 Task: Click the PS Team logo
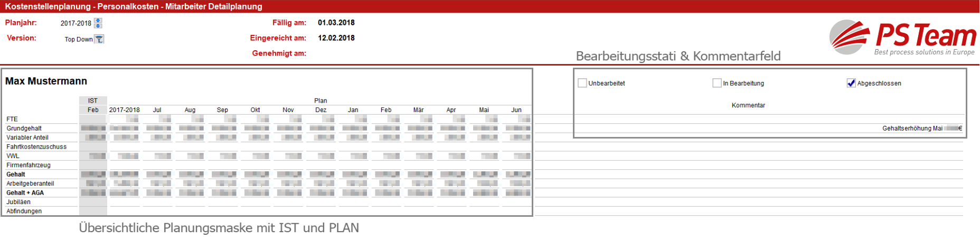pyautogui.click(x=903, y=38)
